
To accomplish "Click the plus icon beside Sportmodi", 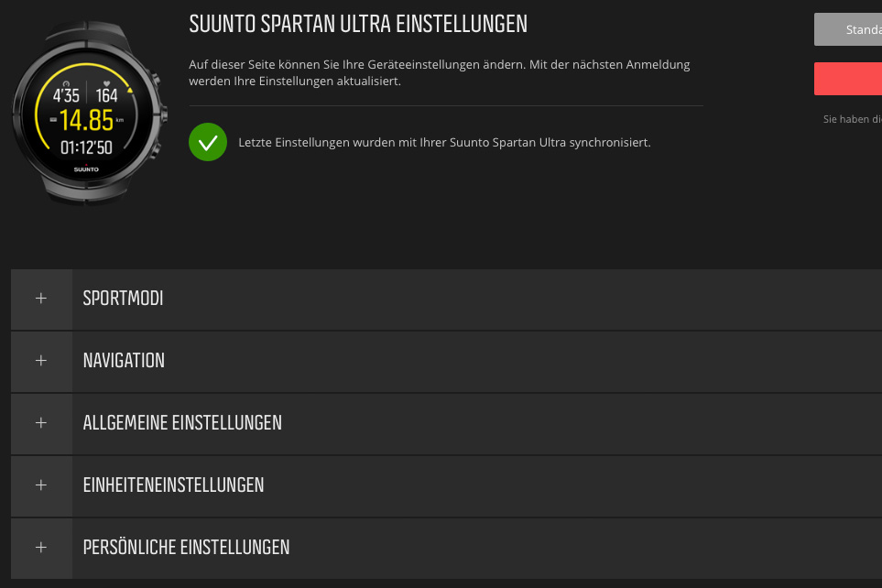I will pos(40,299).
